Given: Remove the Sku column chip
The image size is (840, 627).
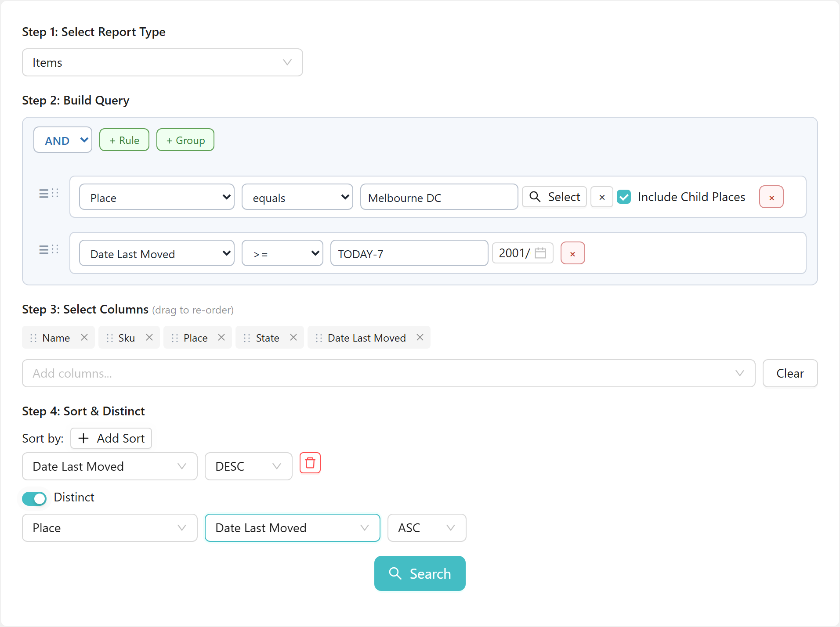Looking at the screenshot, I should (x=149, y=337).
